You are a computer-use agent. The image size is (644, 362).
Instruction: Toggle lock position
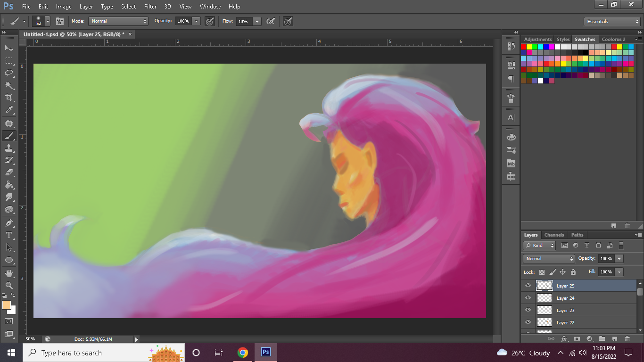[562, 272]
